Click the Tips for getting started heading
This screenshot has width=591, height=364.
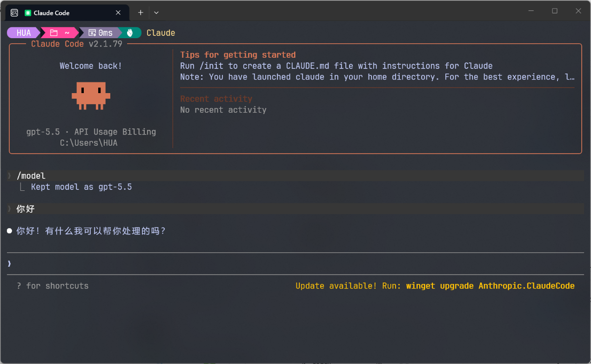238,55
